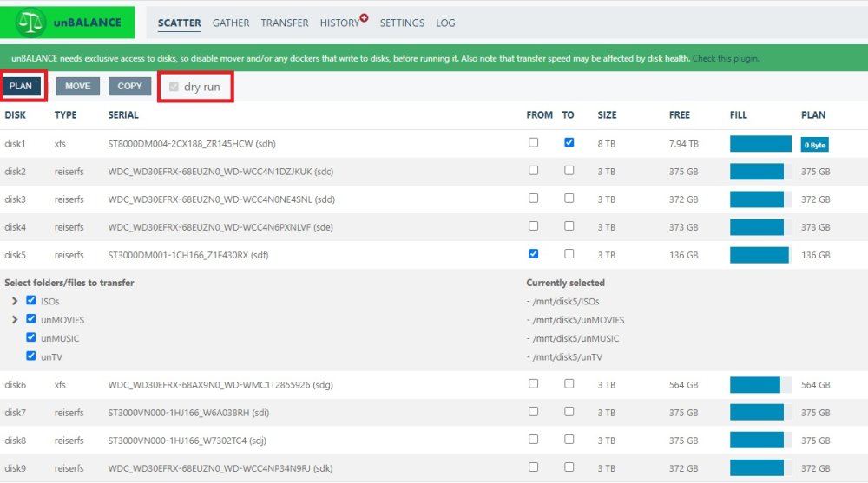
Task: Check the FROM box for disk8
Action: click(533, 440)
